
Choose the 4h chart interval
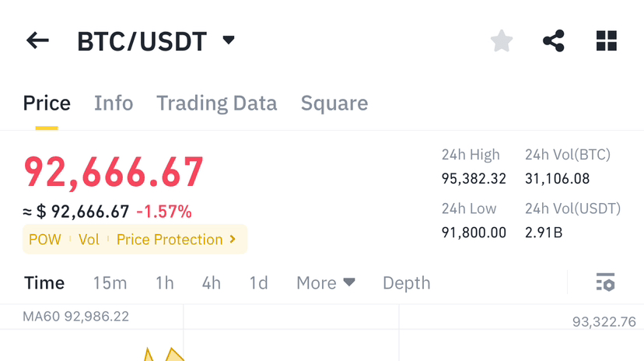[212, 283]
